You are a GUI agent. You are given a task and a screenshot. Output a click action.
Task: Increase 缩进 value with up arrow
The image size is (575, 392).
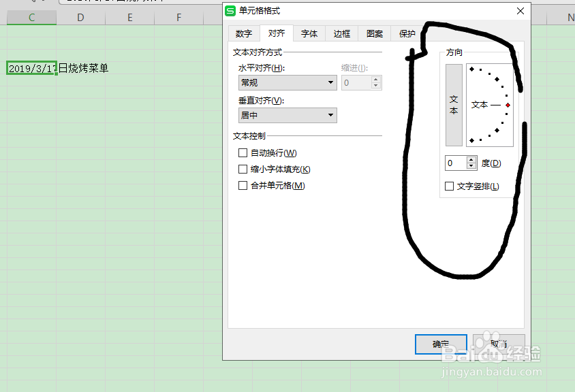pyautogui.click(x=376, y=80)
